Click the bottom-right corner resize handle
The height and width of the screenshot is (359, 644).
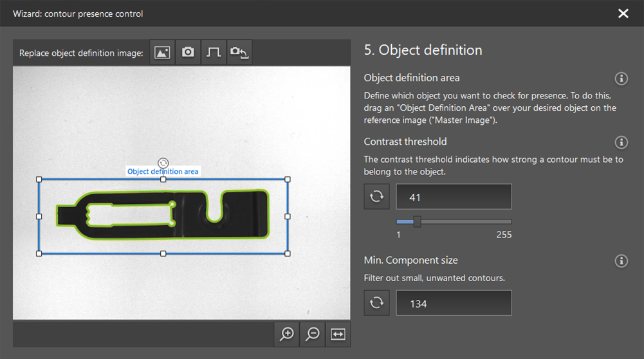(287, 253)
